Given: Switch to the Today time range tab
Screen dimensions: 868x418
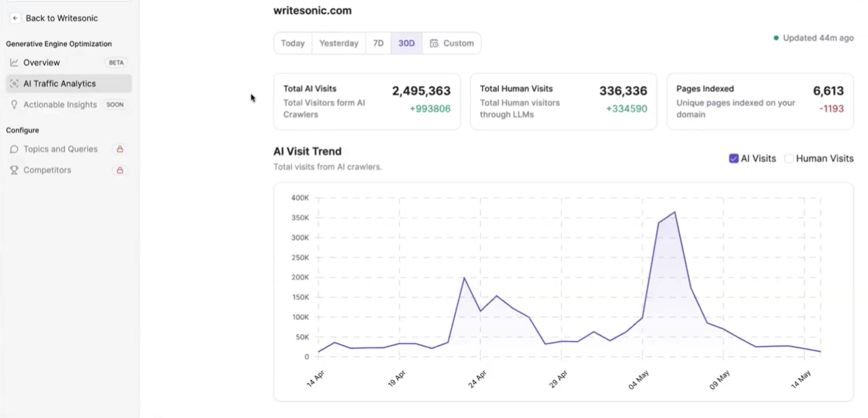Looking at the screenshot, I should pyautogui.click(x=293, y=44).
